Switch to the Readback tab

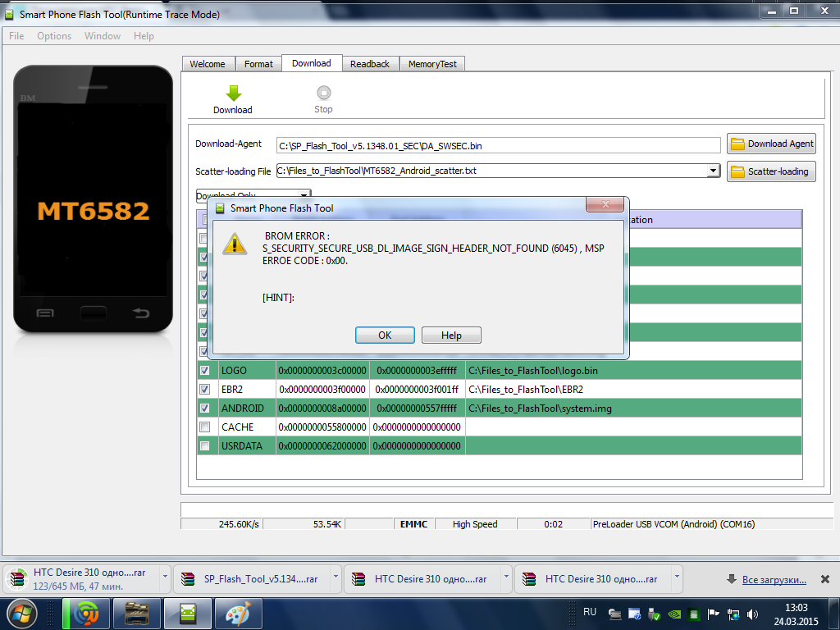pos(369,64)
